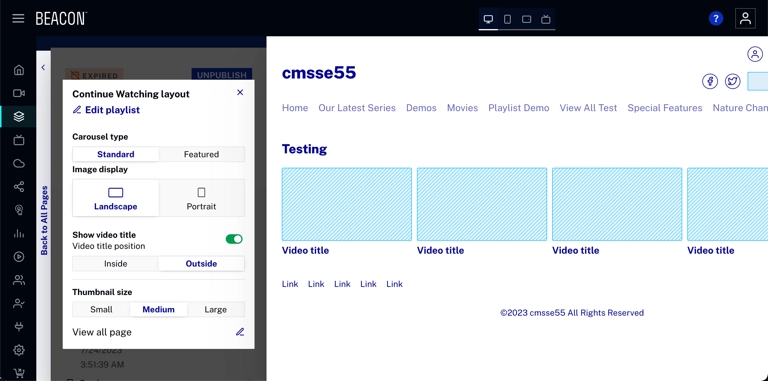
Task: Toggle the Show video title switch
Action: pyautogui.click(x=234, y=239)
